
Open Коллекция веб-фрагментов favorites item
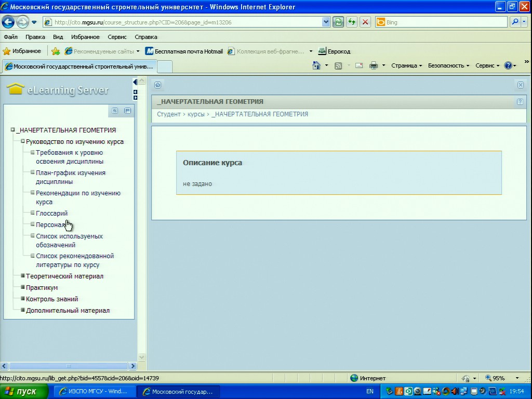coord(265,51)
